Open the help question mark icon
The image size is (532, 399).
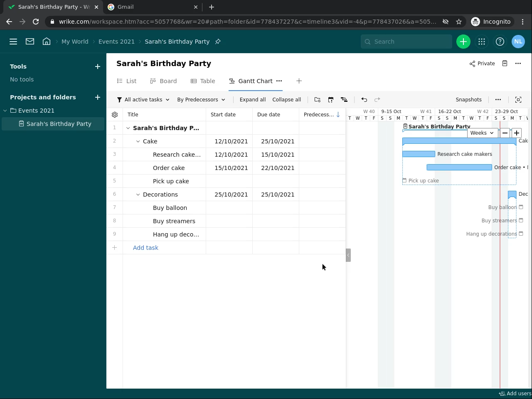pos(500,42)
